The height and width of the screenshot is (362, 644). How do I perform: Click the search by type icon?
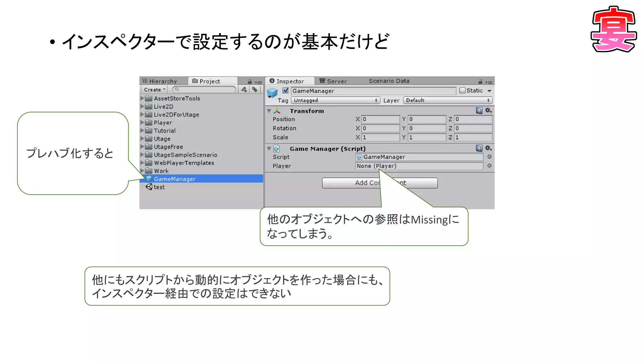pos(244,90)
